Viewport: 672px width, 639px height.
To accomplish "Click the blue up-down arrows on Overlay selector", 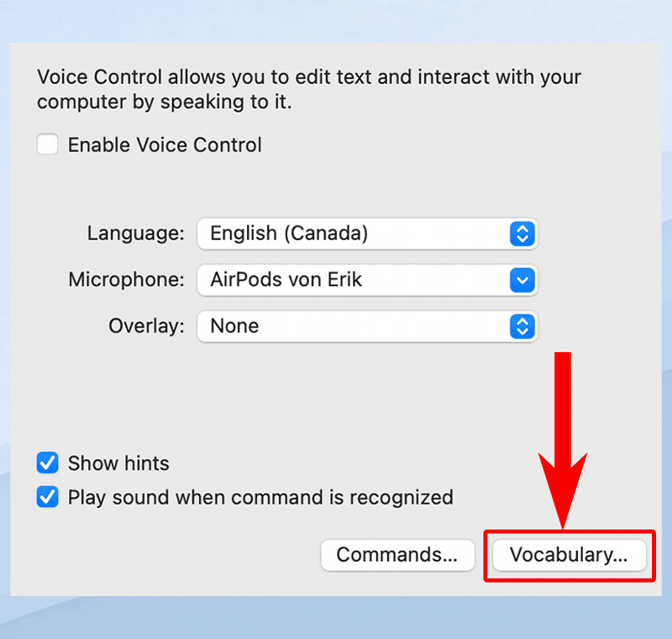I will coord(522,326).
